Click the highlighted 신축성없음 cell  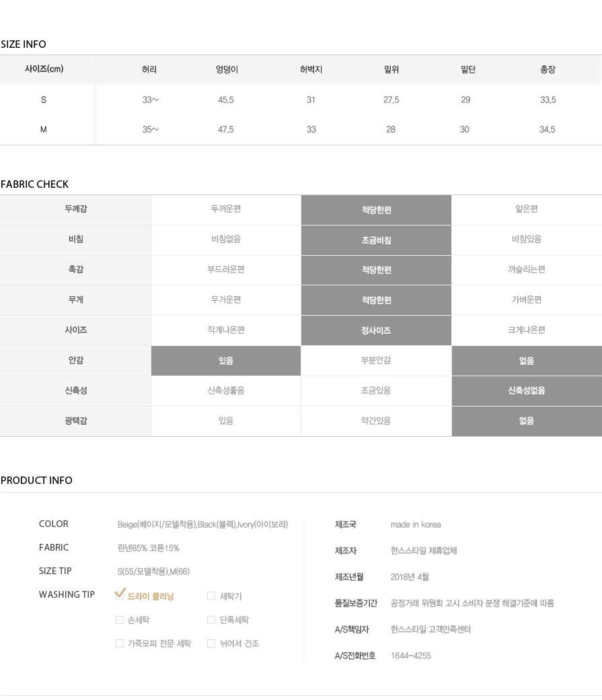[x=527, y=390]
